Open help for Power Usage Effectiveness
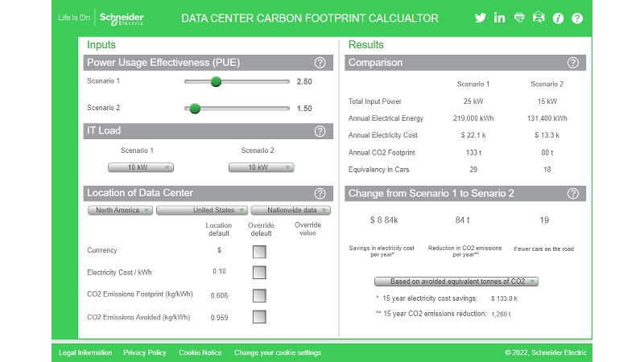 (320, 63)
